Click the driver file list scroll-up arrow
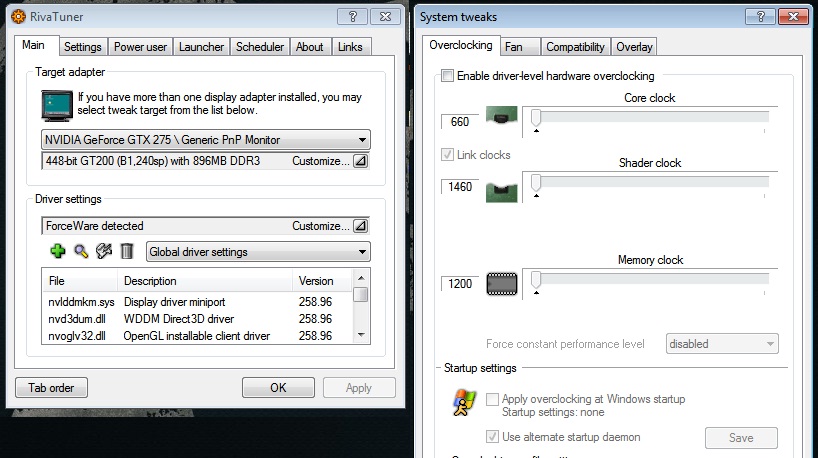The height and width of the screenshot is (458, 818). [360, 276]
